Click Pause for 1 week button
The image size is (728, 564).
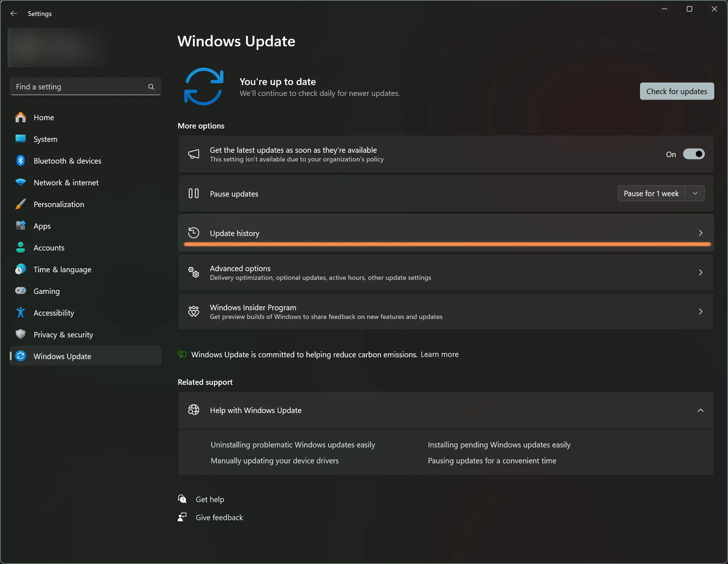(x=652, y=193)
